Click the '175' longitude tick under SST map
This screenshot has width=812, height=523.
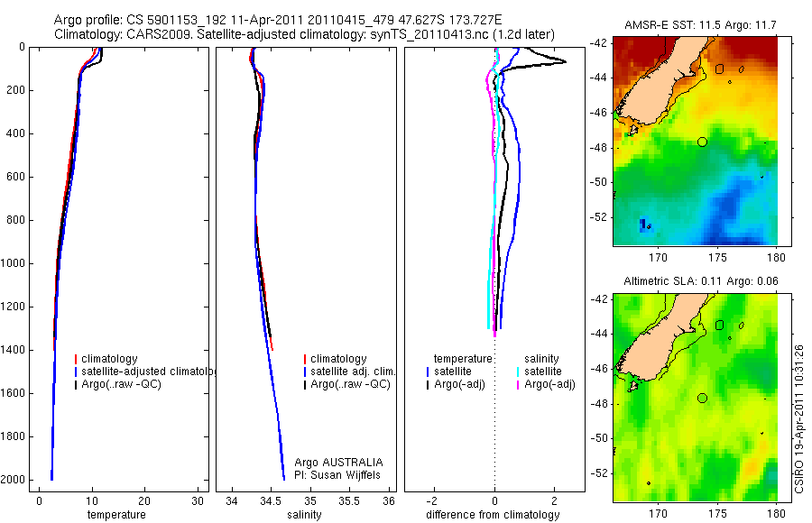tap(717, 257)
